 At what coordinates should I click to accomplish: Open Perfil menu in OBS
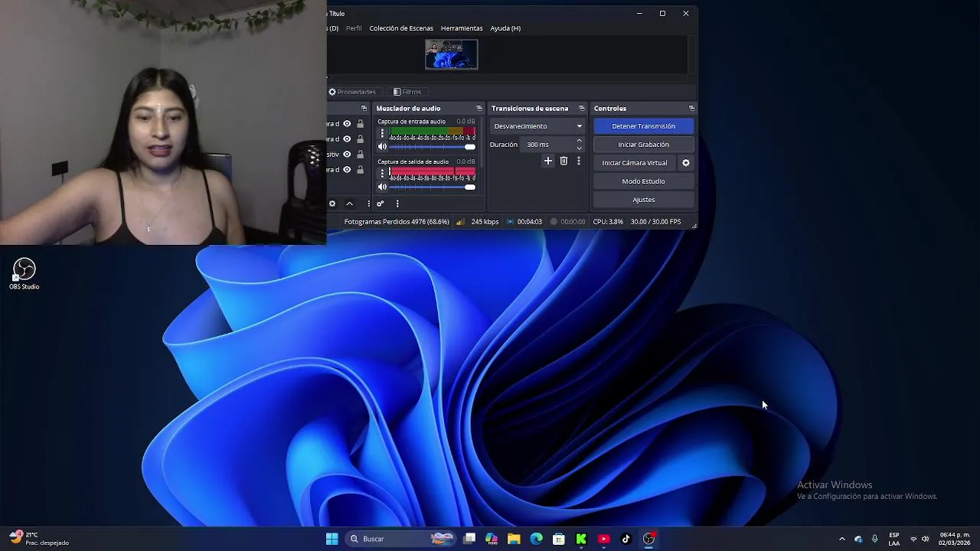click(x=354, y=28)
